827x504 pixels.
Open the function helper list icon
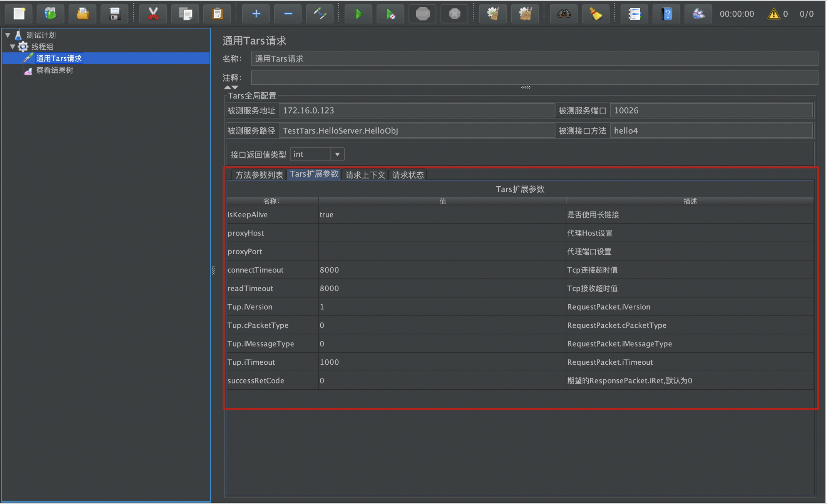(634, 14)
